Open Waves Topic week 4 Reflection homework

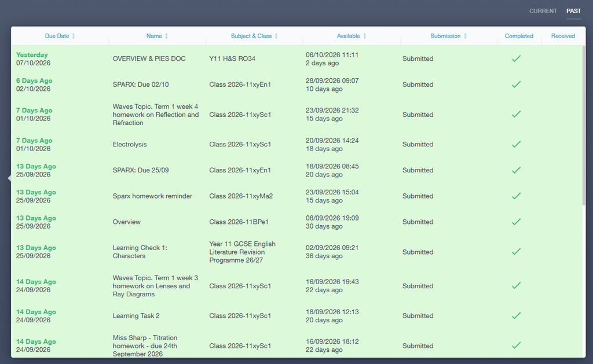click(156, 115)
